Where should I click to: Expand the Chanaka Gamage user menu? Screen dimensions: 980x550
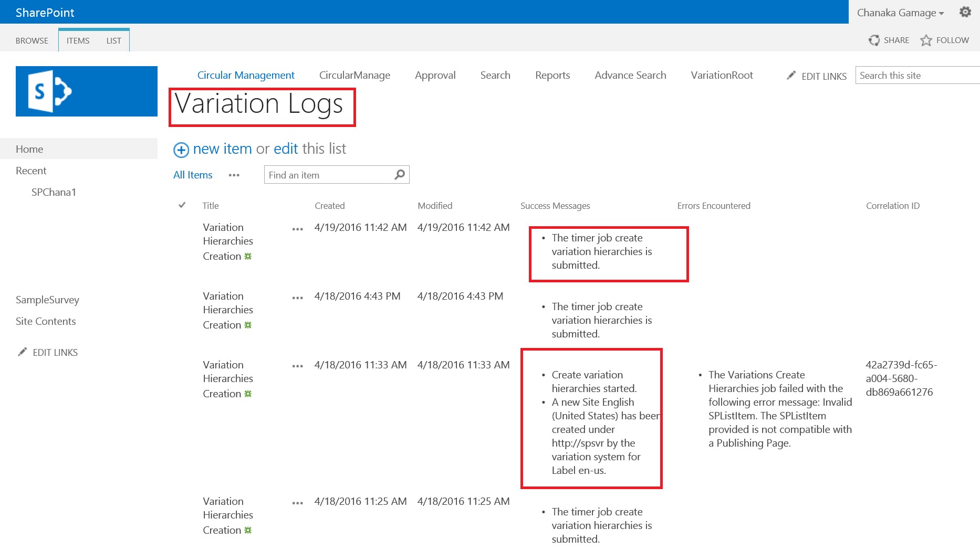pyautogui.click(x=900, y=13)
